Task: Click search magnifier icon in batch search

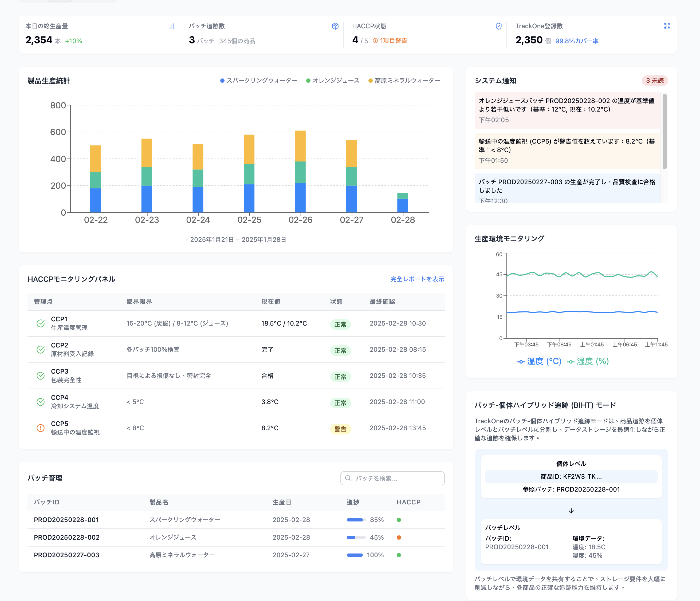Action: click(348, 478)
